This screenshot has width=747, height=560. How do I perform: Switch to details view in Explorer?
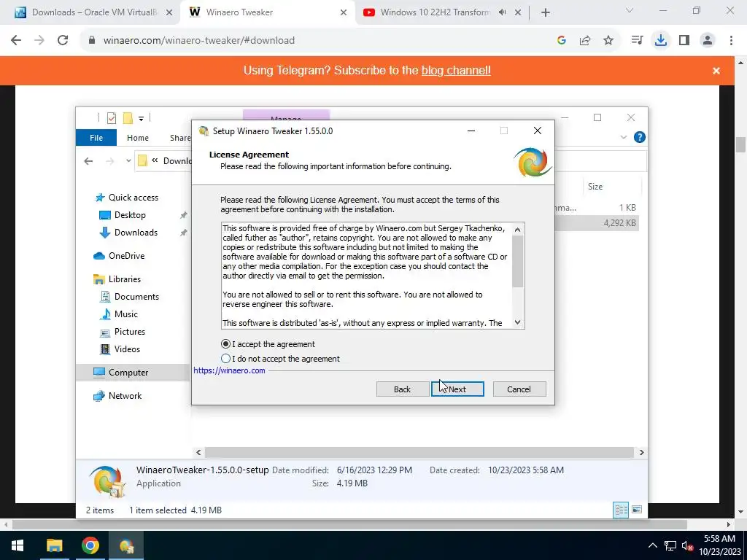(621, 510)
